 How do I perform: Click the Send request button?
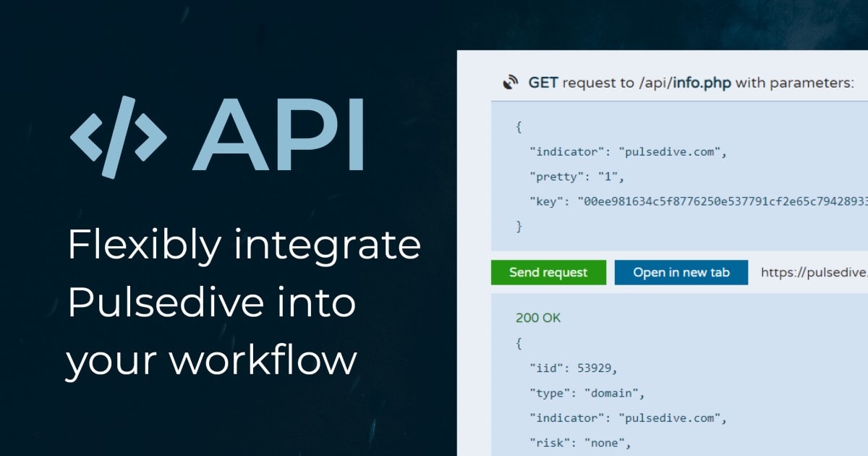(548, 272)
